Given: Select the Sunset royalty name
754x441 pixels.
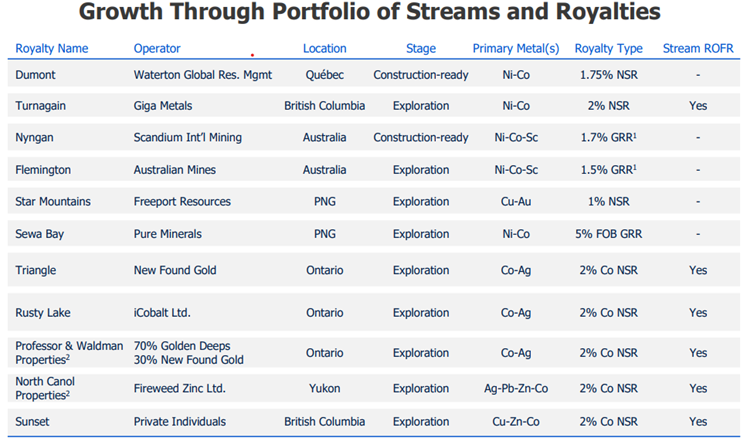Looking at the screenshot, I should click(32, 422).
